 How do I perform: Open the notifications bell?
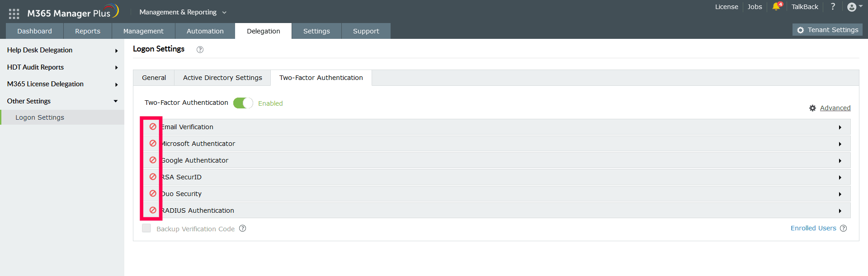pyautogui.click(x=776, y=7)
